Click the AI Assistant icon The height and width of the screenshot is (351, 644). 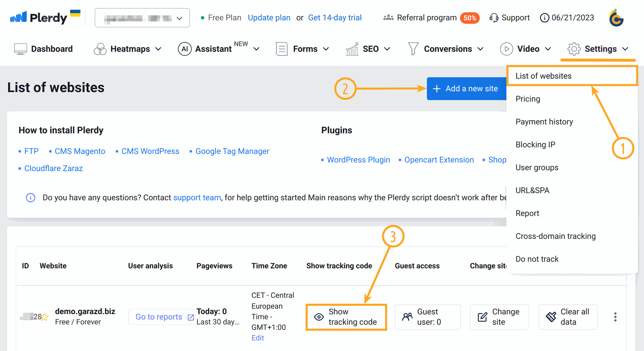coord(184,49)
